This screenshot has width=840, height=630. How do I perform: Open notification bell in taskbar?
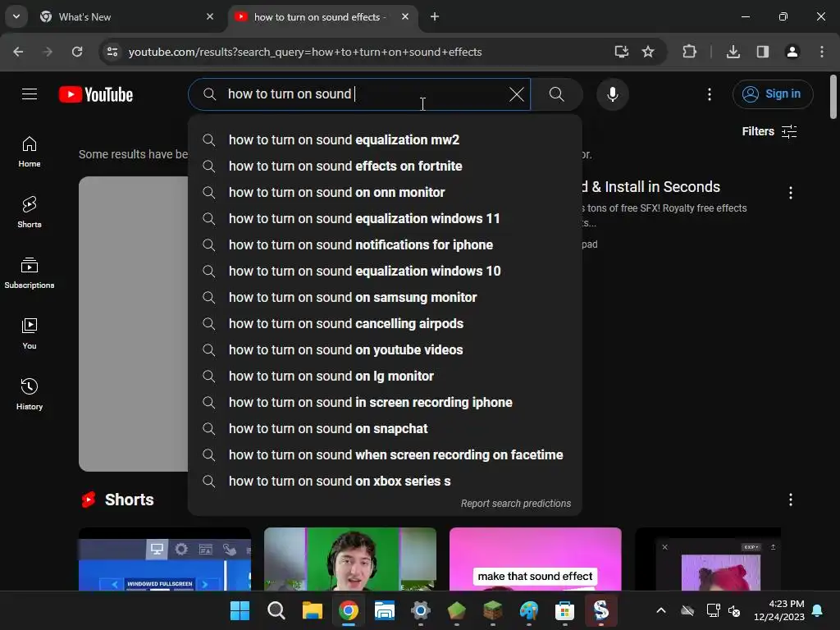click(x=818, y=610)
